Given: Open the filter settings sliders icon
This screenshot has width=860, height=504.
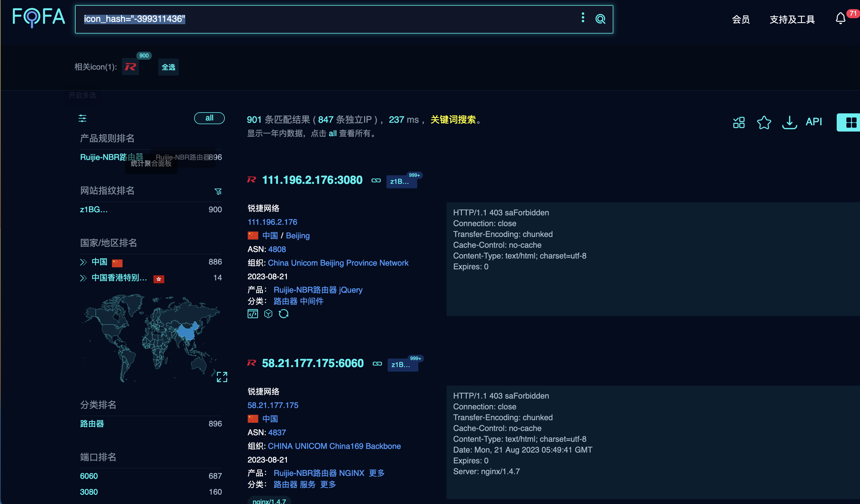Looking at the screenshot, I should point(82,118).
